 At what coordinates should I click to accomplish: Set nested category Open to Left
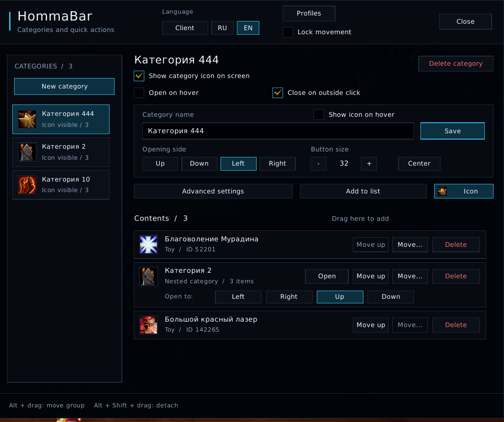pos(238,297)
